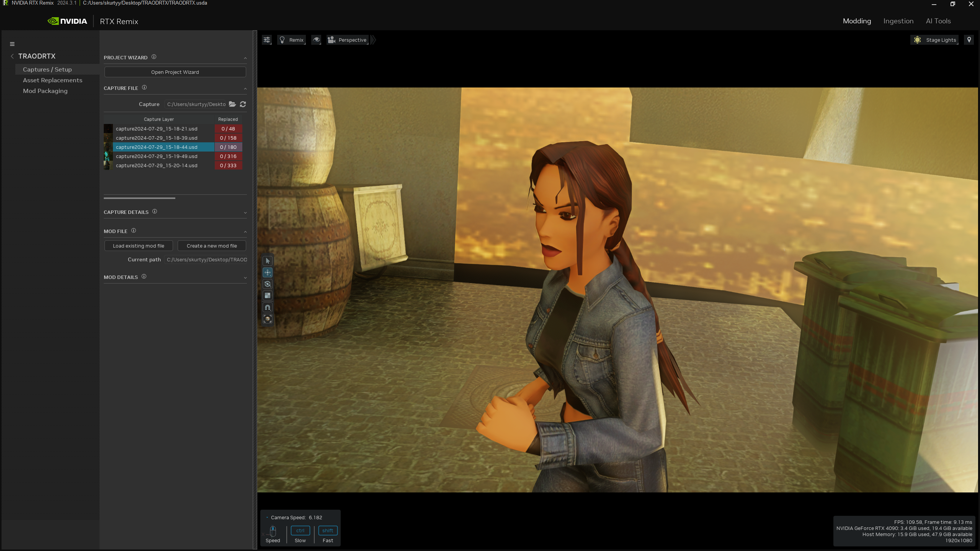Click Open Project Wizard button
This screenshot has height=551, width=980.
tap(175, 72)
